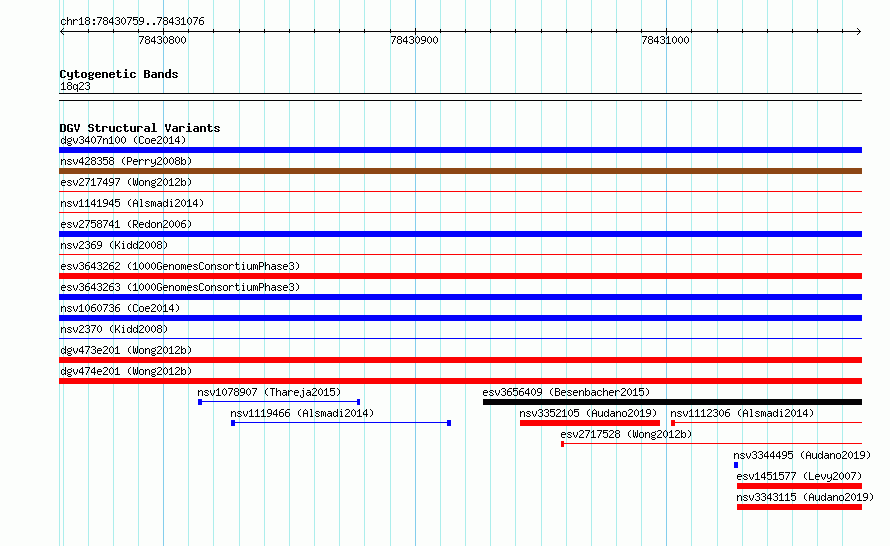Select the blue bar under nsv1060736
The height and width of the screenshot is (546, 890).
coord(460,318)
